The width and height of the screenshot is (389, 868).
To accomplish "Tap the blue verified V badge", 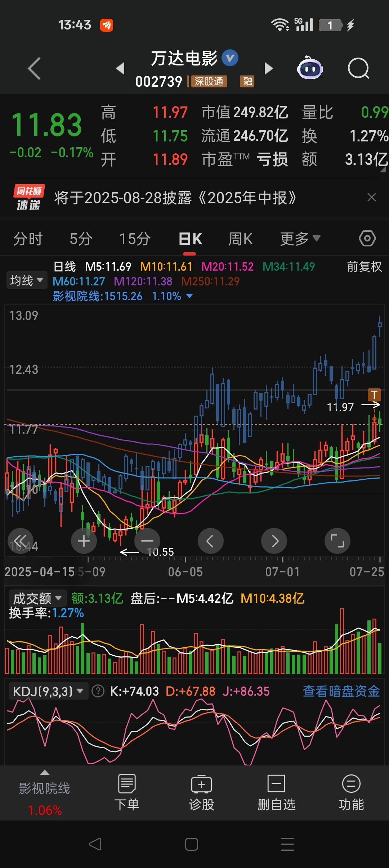I will pyautogui.click(x=230, y=58).
